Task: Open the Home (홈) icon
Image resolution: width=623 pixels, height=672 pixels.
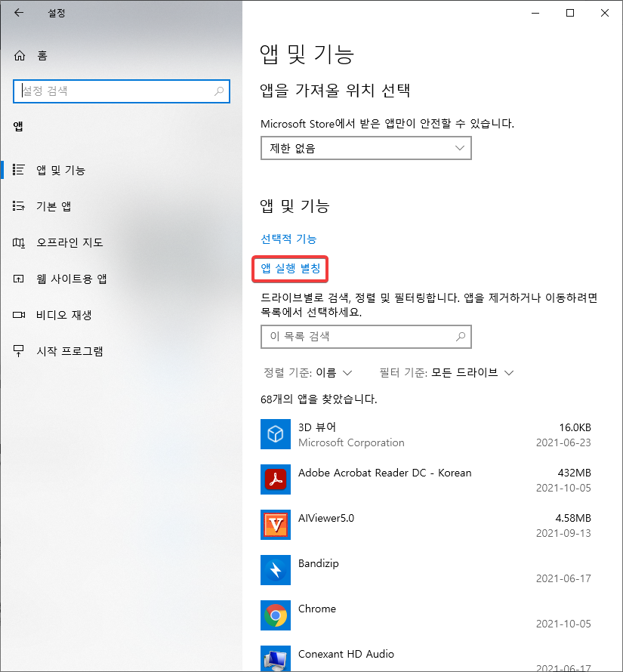Action: [20, 56]
